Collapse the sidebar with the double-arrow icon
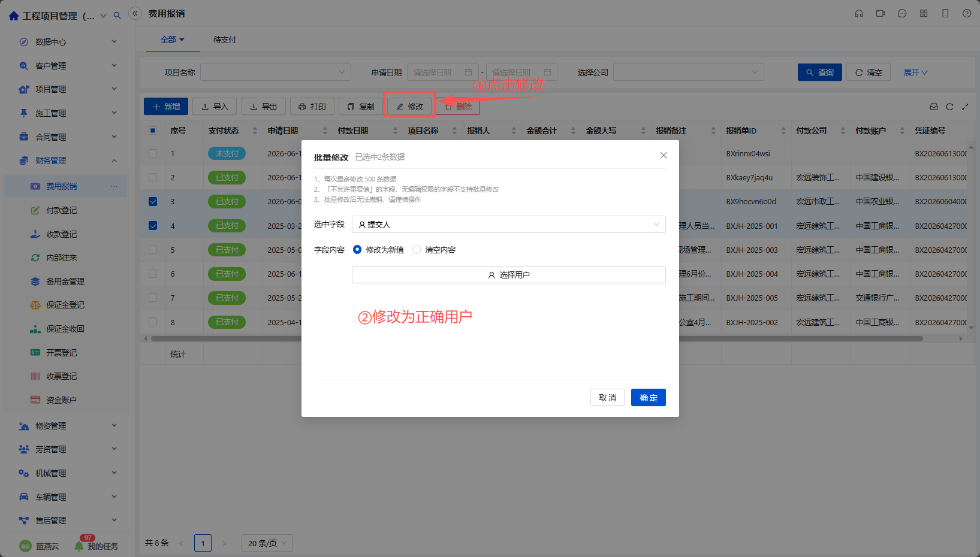Image resolution: width=980 pixels, height=557 pixels. (x=135, y=13)
